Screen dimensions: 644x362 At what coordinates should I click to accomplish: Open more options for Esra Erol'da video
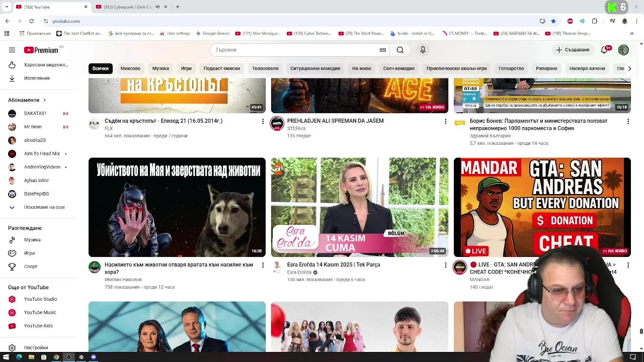pyautogui.click(x=445, y=265)
